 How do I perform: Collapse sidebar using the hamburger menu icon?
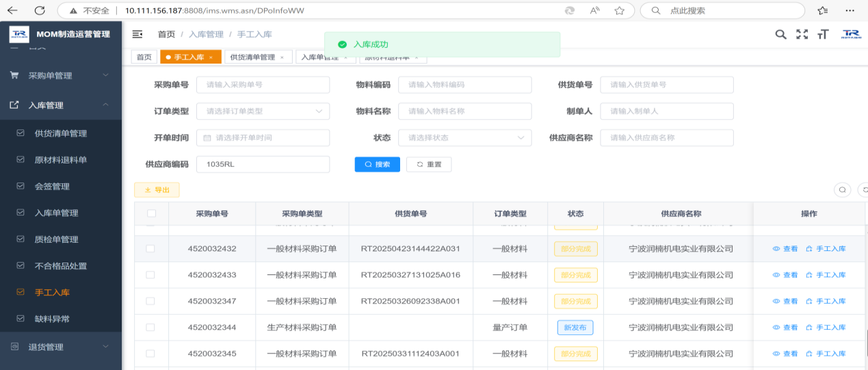click(137, 34)
